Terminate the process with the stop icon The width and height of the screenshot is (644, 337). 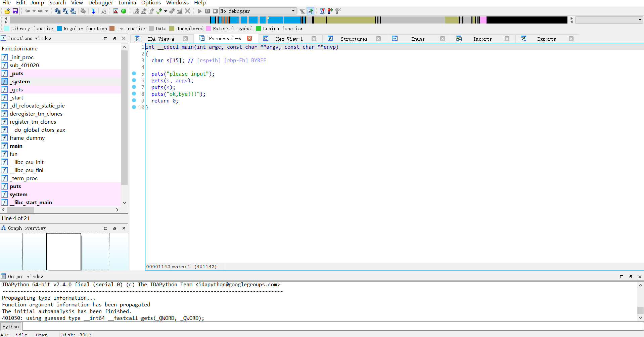pos(215,11)
